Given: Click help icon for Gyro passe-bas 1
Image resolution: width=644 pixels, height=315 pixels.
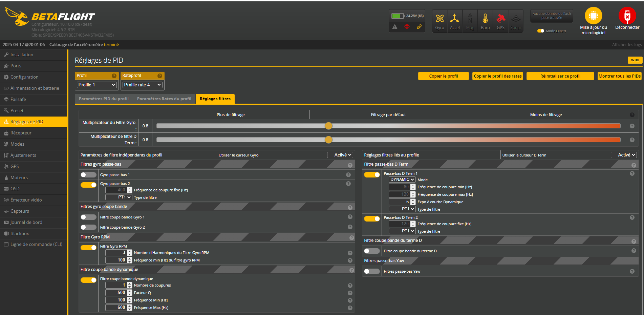Looking at the screenshot, I should point(348,175).
